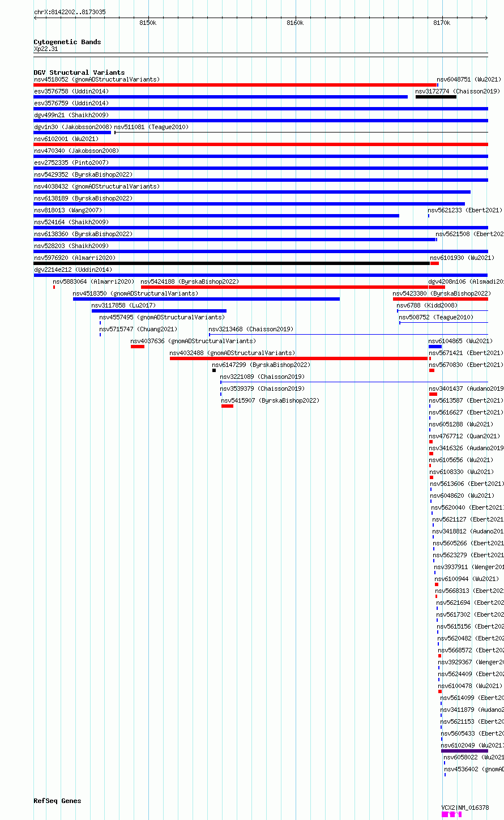Click the nsv3539379 (Chaisson2019) label
Image resolution: width=504 pixels, height=820 pixels.
pos(262,388)
